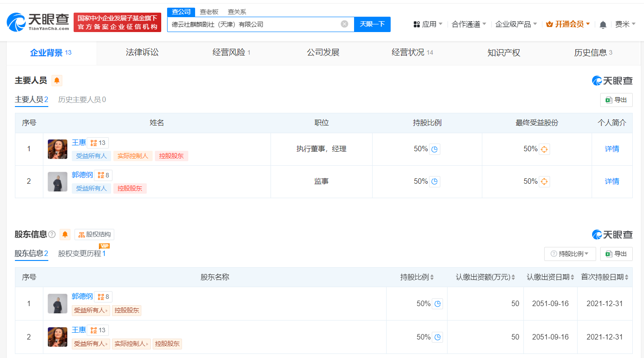Export shareholder list via 导出 button
The image size is (644, 358).
pos(616,254)
